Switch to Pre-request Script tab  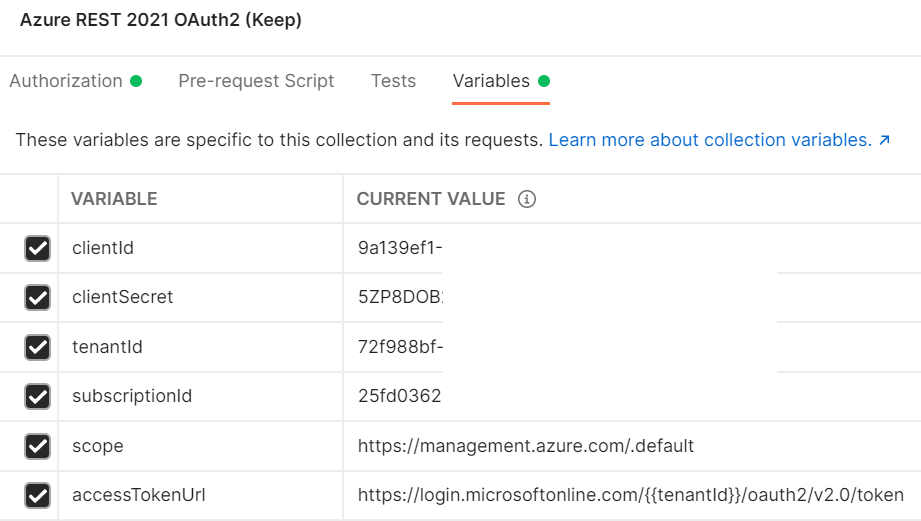(x=256, y=80)
